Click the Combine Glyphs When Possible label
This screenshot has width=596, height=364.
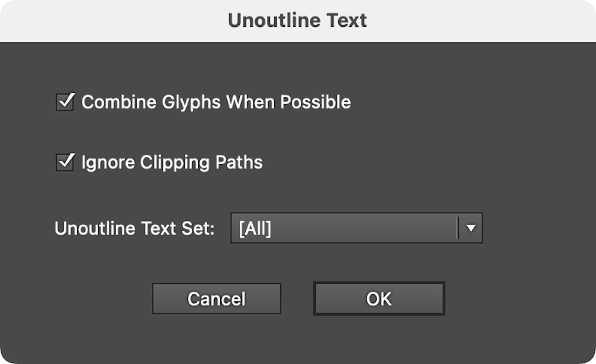(x=216, y=102)
